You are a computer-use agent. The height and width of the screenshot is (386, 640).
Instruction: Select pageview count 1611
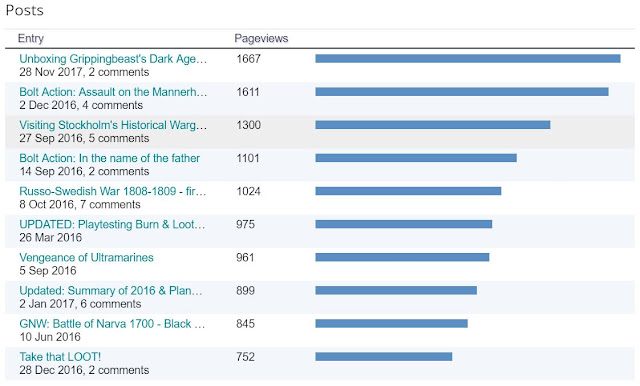click(x=248, y=92)
